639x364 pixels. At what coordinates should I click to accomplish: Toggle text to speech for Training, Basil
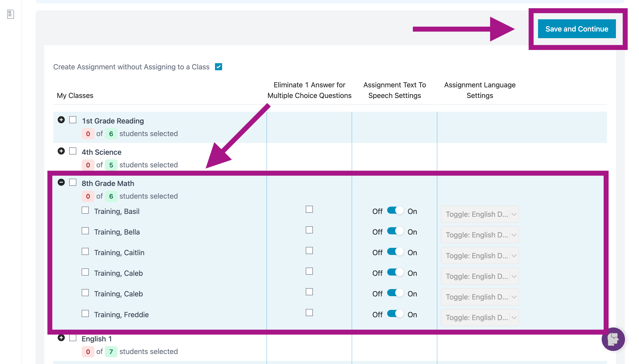point(395,210)
